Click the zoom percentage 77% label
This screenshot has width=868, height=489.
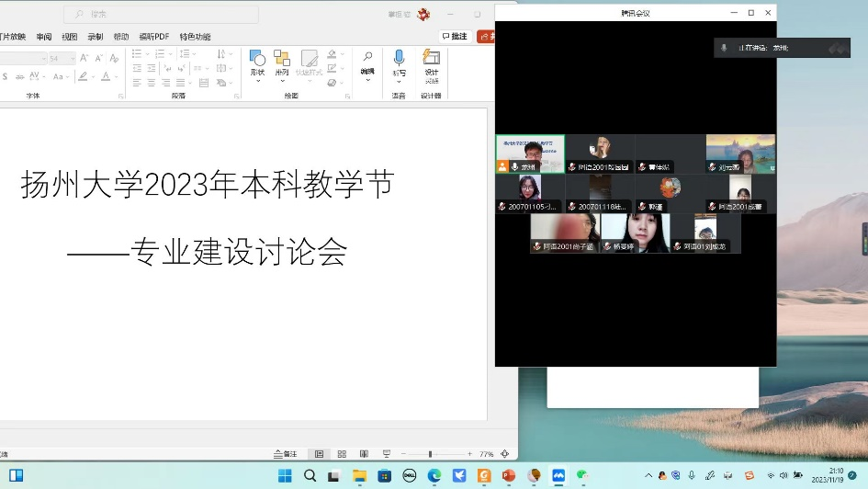(487, 454)
